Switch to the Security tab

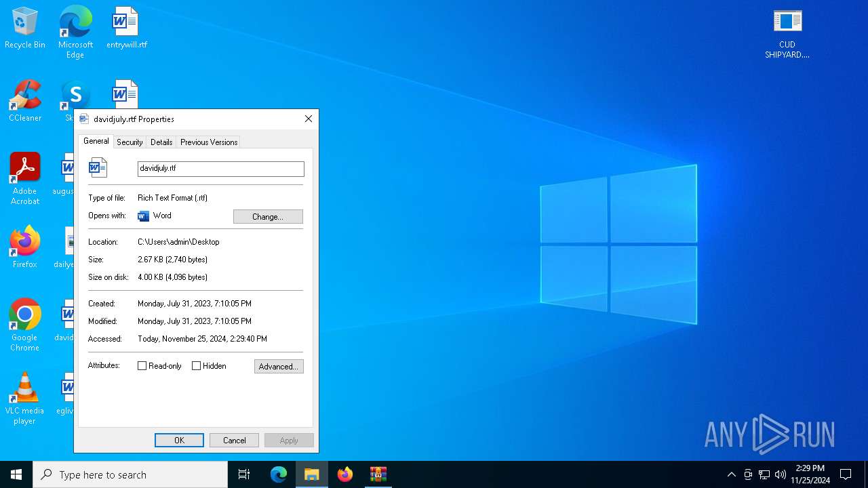point(130,142)
